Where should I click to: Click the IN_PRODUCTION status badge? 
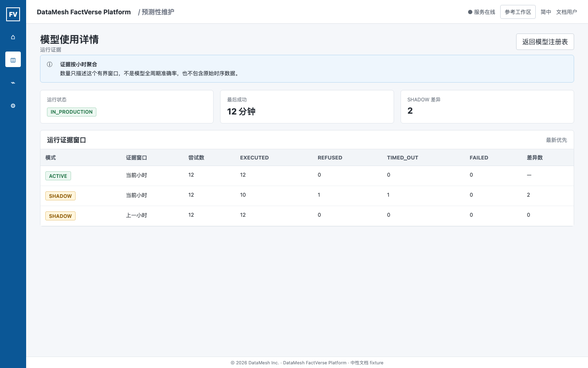71,112
